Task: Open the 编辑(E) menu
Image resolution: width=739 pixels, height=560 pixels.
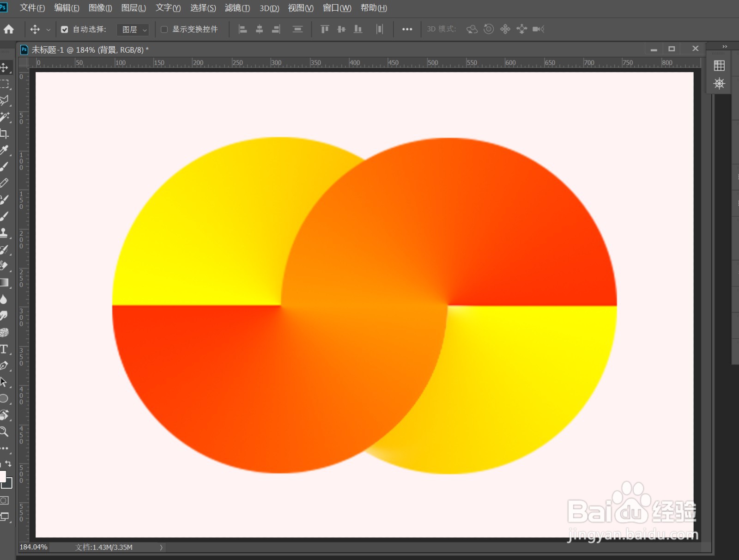Action: pyautogui.click(x=67, y=8)
